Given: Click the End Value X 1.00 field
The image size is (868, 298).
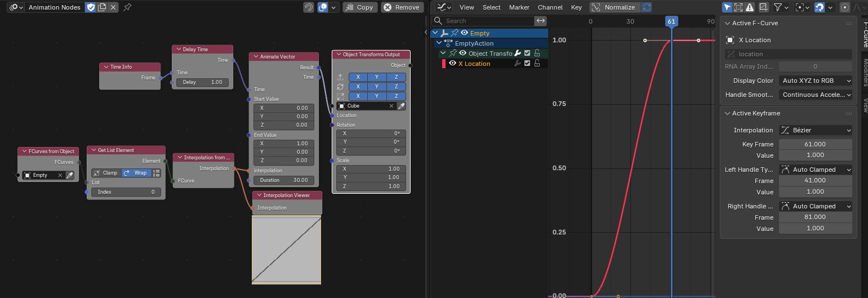Looking at the screenshot, I should pos(284,144).
